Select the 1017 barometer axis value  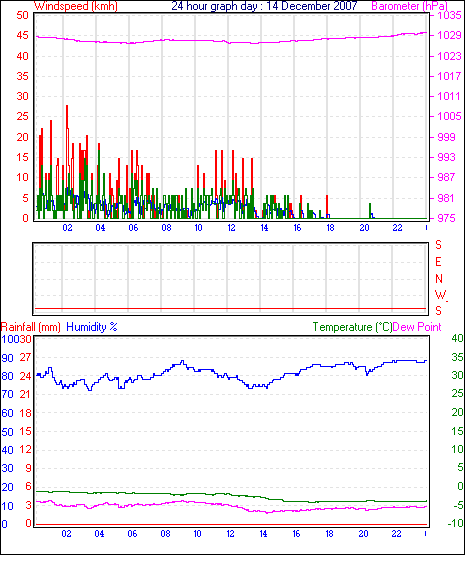[x=449, y=76]
